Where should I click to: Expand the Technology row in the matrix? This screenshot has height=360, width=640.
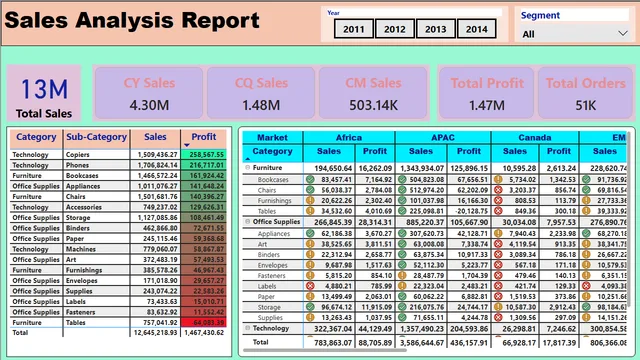pos(247,328)
